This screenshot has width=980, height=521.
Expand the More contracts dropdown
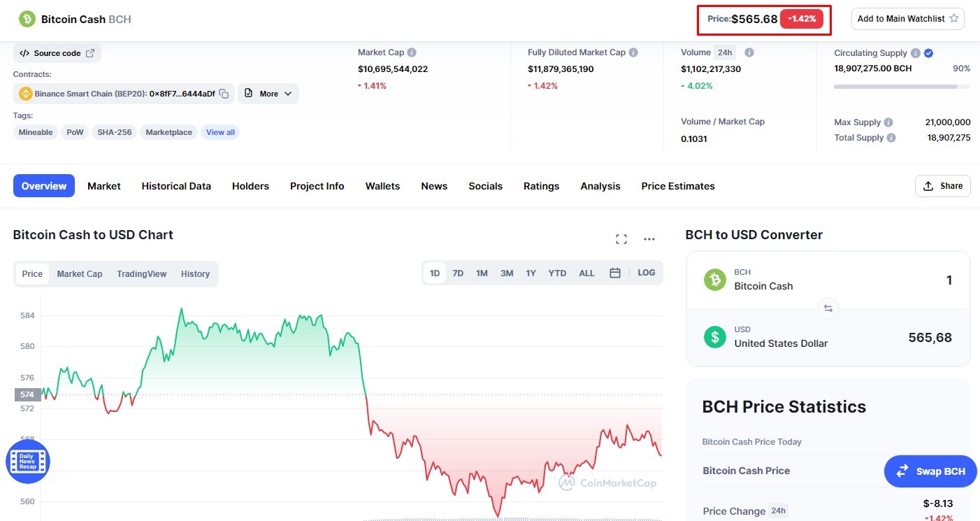268,94
